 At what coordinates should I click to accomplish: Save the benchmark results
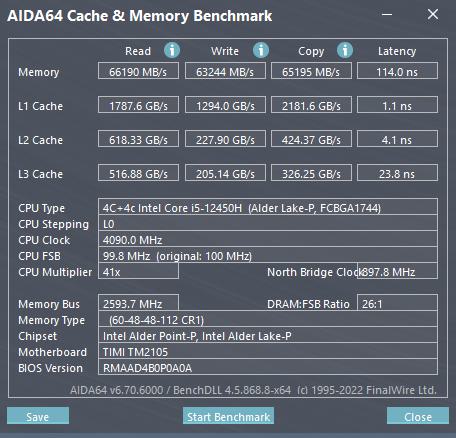pos(38,416)
